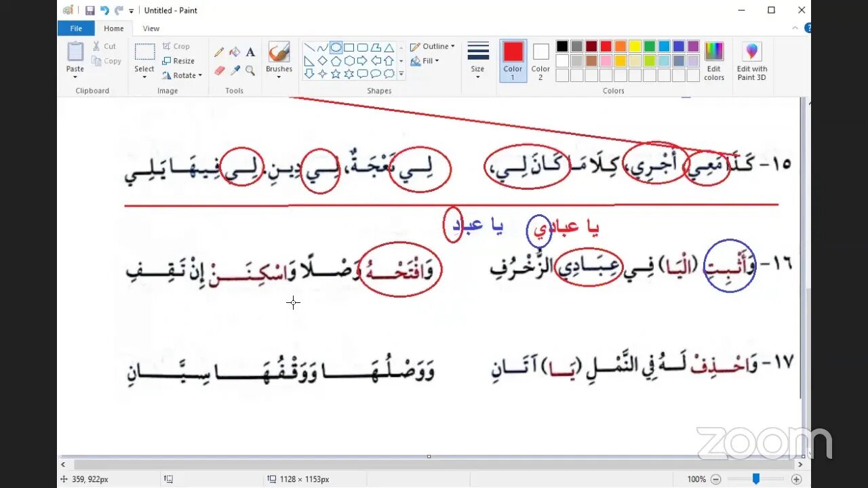
Task: Activate the Color 1 selector
Action: tap(513, 61)
